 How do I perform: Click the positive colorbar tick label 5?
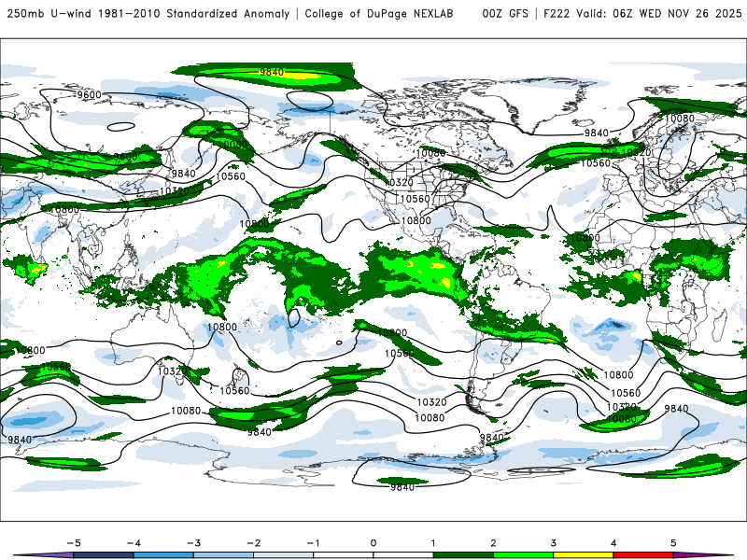pos(673,543)
